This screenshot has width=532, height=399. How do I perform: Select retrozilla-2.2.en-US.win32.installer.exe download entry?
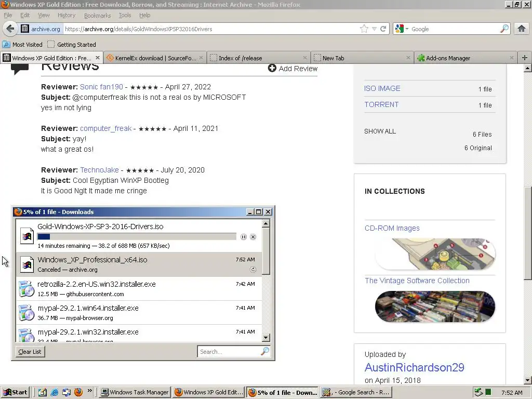pyautogui.click(x=139, y=289)
